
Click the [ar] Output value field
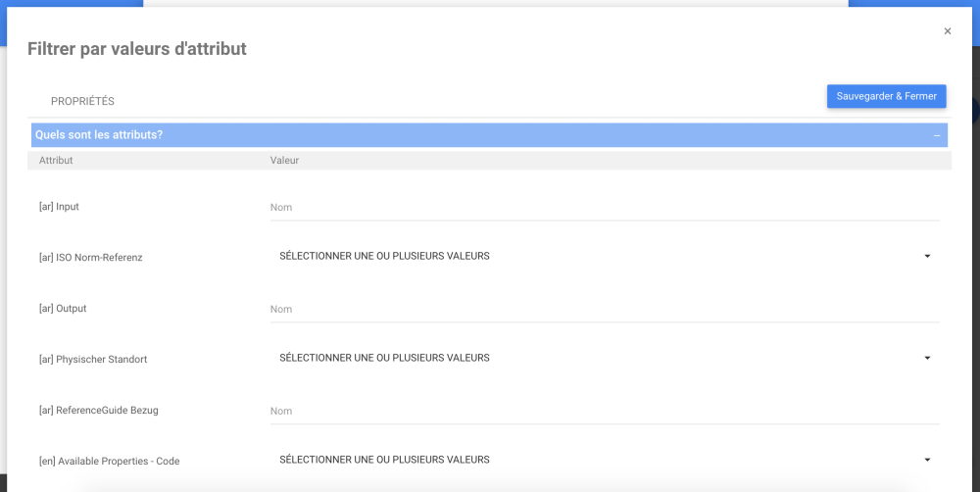pos(604,310)
